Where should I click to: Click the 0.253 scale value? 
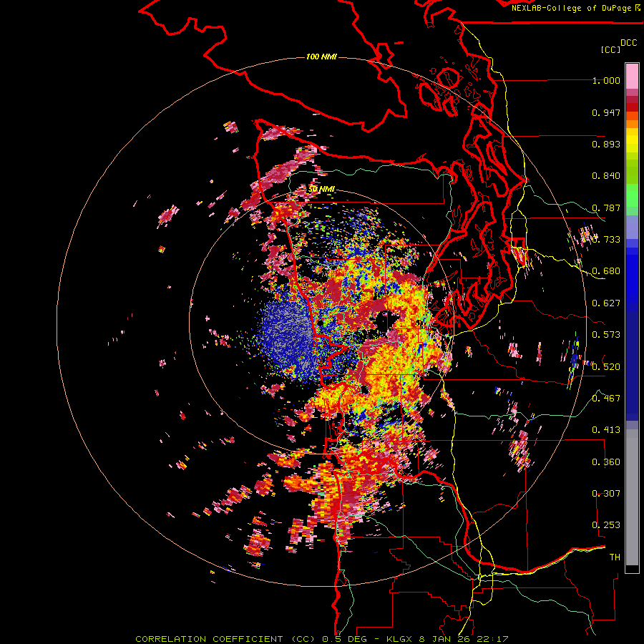pos(606,525)
